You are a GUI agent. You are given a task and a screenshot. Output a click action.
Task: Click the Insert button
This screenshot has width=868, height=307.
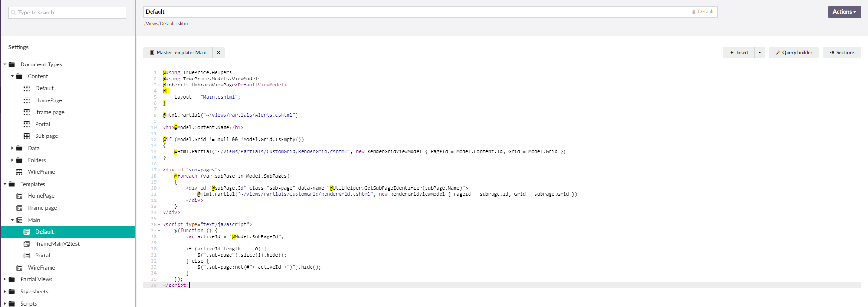coord(739,53)
